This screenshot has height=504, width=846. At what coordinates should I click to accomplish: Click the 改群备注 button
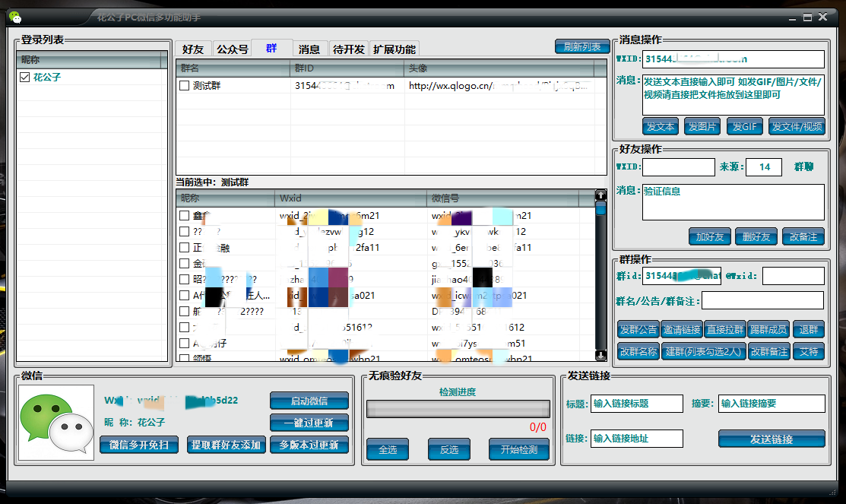pyautogui.click(x=768, y=352)
